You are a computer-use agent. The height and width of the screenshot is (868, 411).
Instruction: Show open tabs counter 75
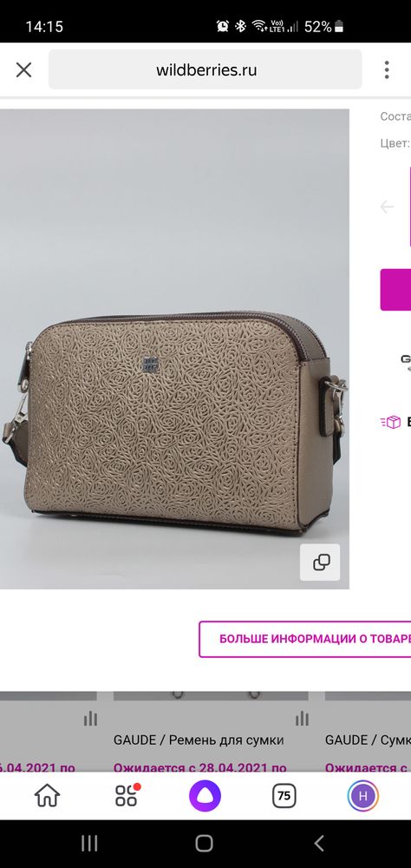[x=284, y=796]
